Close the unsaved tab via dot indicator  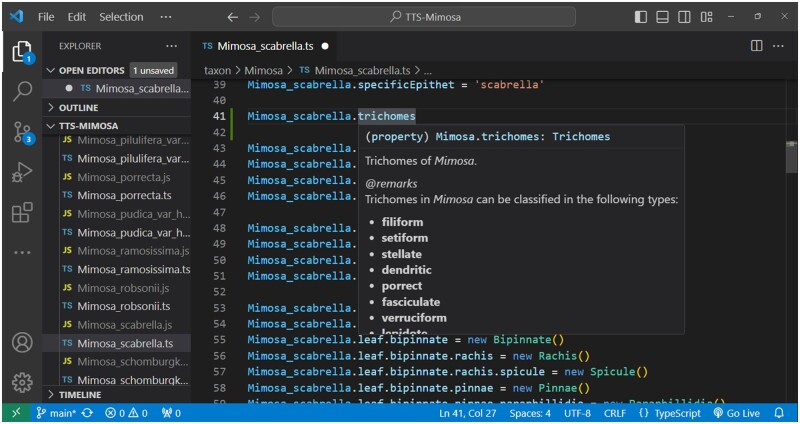coord(325,46)
